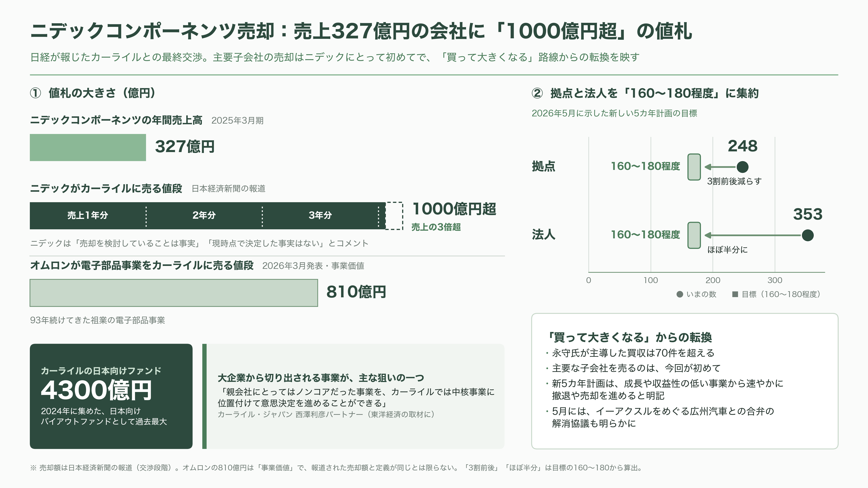Click the '日本経済新聞の報道' note
The height and width of the screenshot is (488, 868).
point(229,189)
